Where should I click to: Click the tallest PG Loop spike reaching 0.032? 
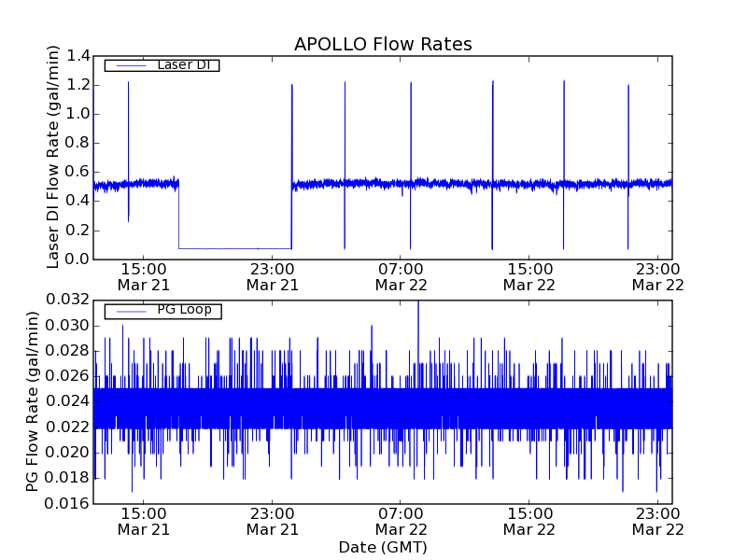coord(418,343)
